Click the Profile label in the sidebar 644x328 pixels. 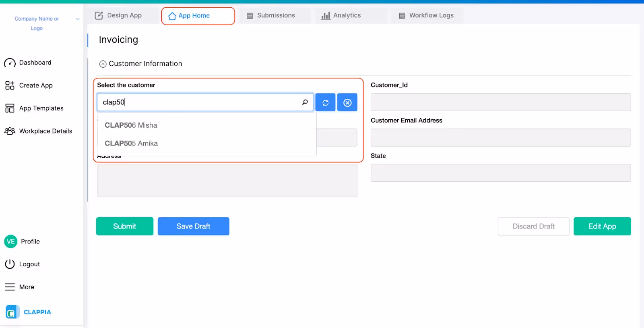pyautogui.click(x=31, y=241)
